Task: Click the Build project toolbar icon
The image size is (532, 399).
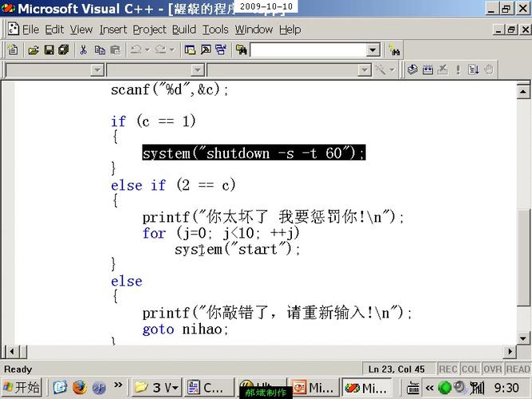Action: click(x=428, y=70)
